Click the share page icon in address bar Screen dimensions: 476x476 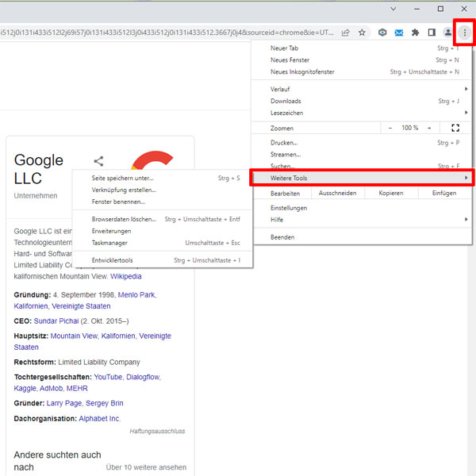point(345,33)
